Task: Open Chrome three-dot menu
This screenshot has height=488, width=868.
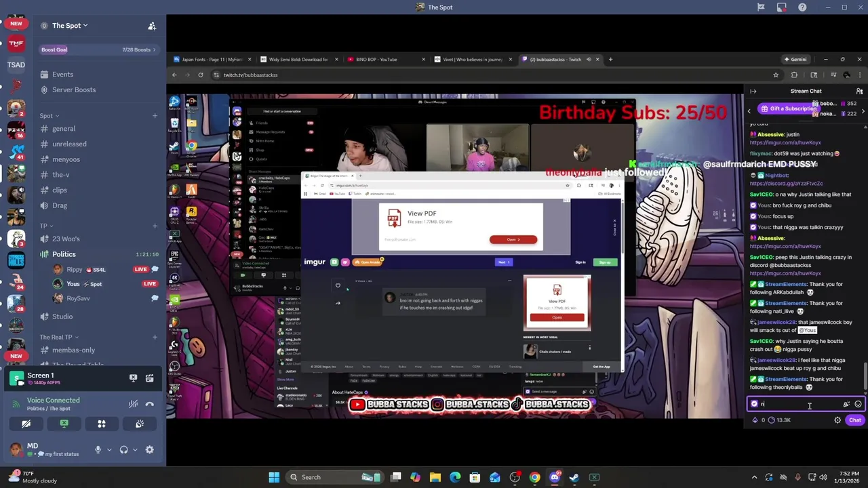Action: (861, 75)
